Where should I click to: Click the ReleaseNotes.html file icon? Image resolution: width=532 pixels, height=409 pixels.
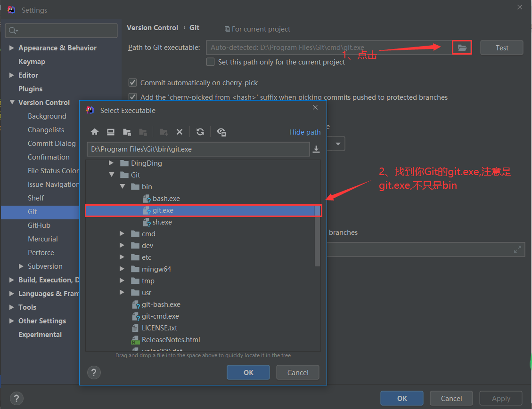click(135, 340)
